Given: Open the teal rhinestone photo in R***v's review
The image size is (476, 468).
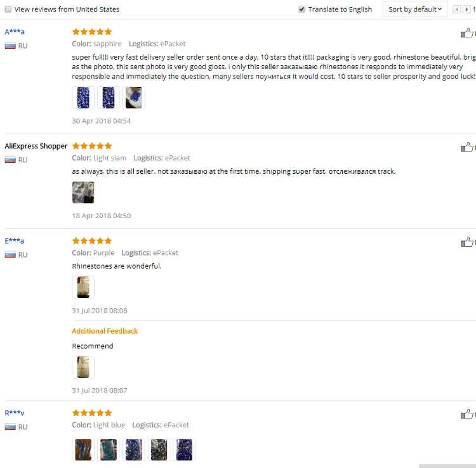Looking at the screenshot, I should 109,450.
